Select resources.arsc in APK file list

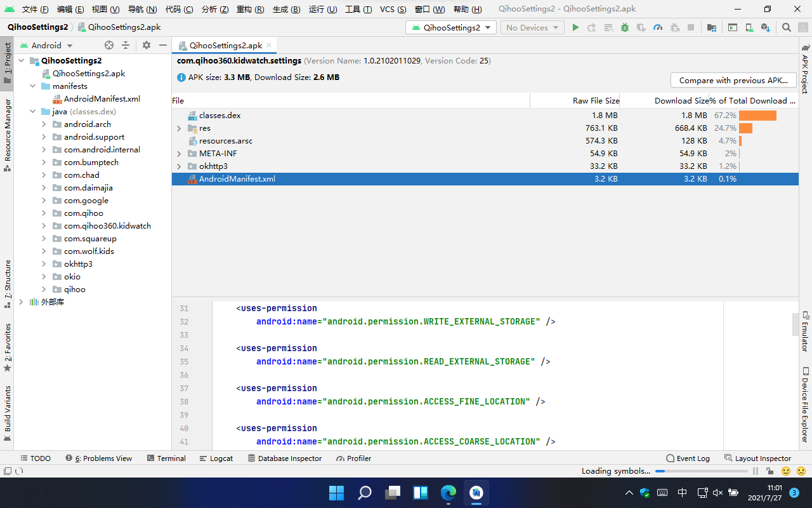click(485, 141)
